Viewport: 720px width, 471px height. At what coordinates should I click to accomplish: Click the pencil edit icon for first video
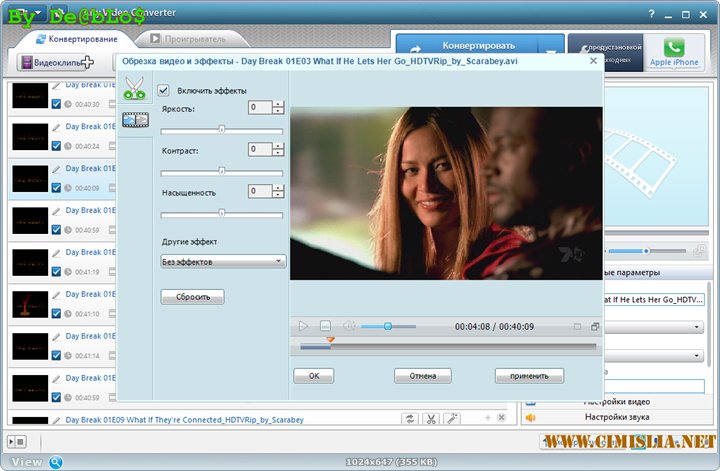(x=56, y=88)
